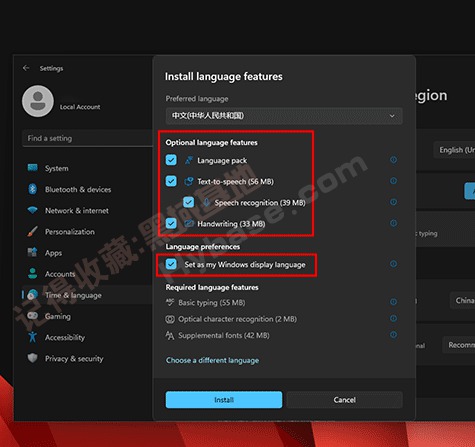Click the partially hidden blue Add button

(470, 191)
